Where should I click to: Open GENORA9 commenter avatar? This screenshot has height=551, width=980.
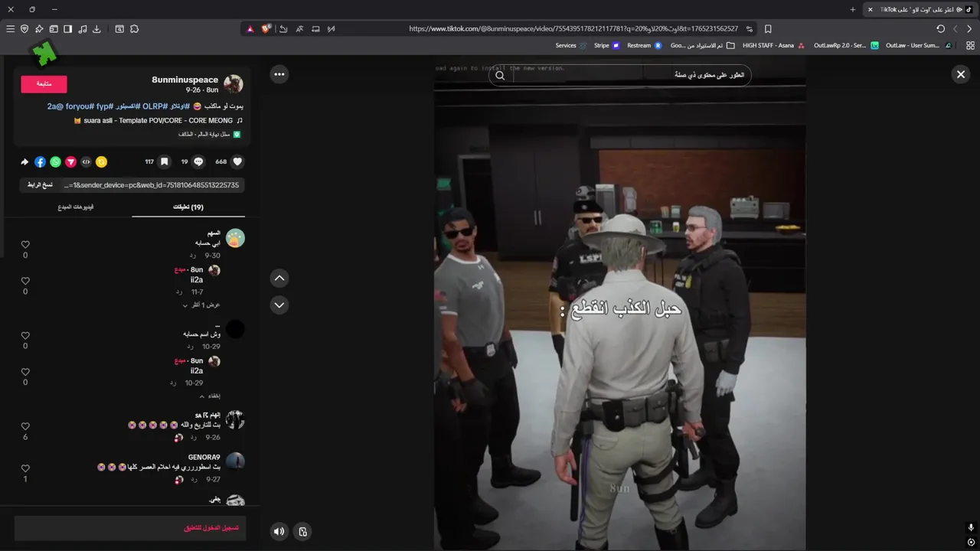[235, 461]
